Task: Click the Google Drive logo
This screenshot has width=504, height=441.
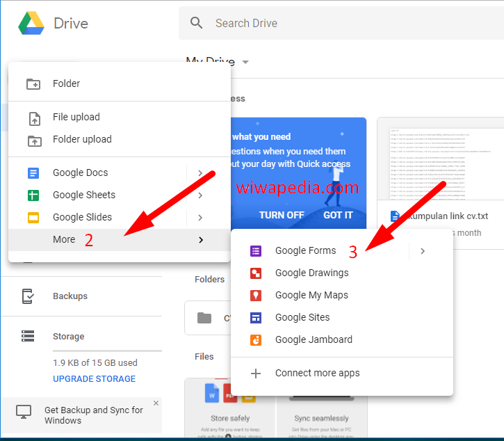Action: [31, 23]
